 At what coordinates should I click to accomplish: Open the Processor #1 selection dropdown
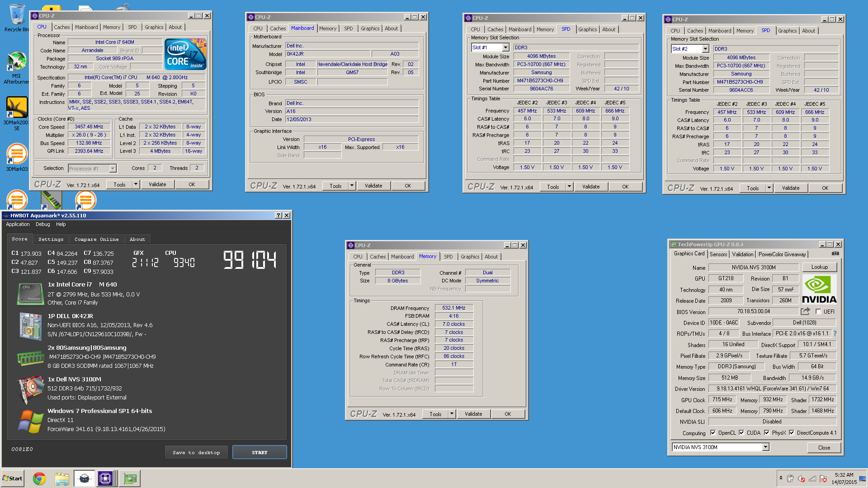pyautogui.click(x=113, y=169)
